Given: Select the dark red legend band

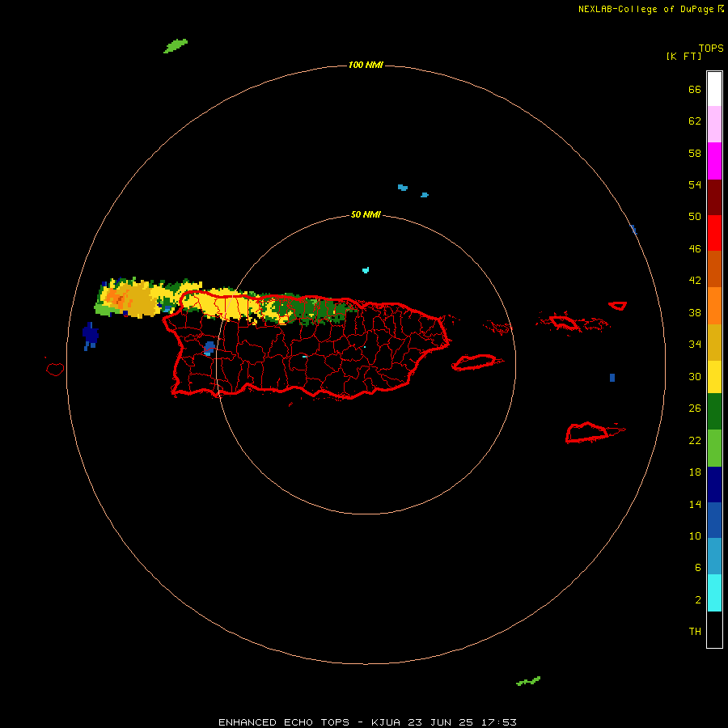Looking at the screenshot, I should pos(714,197).
